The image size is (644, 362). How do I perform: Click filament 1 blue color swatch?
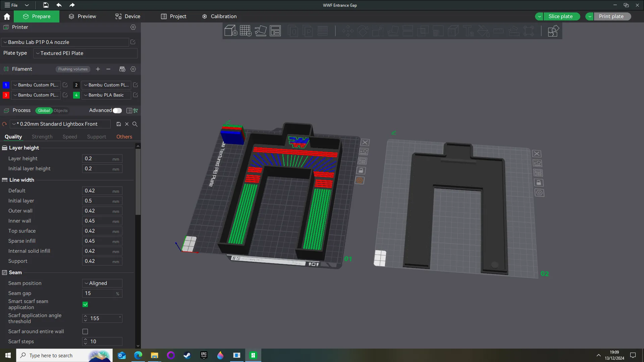coord(6,85)
